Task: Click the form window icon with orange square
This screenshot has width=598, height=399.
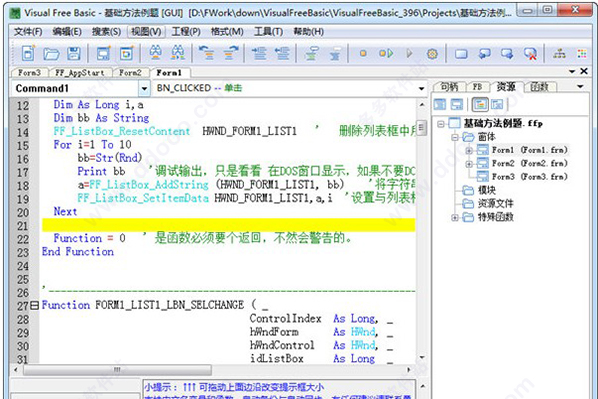Action: [126, 53]
